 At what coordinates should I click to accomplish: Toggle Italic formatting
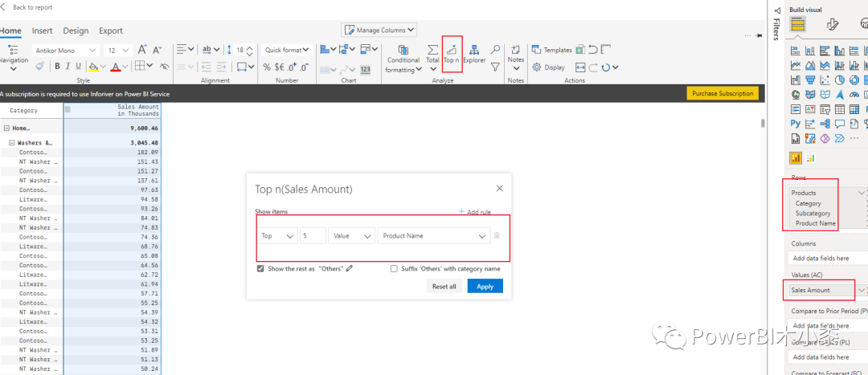point(68,67)
